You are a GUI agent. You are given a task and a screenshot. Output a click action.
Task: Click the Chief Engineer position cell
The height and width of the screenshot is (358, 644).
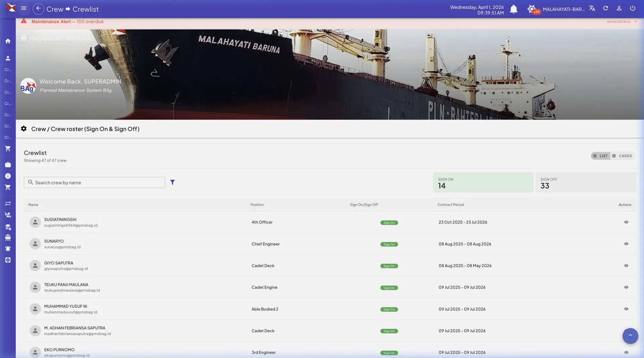click(x=266, y=244)
